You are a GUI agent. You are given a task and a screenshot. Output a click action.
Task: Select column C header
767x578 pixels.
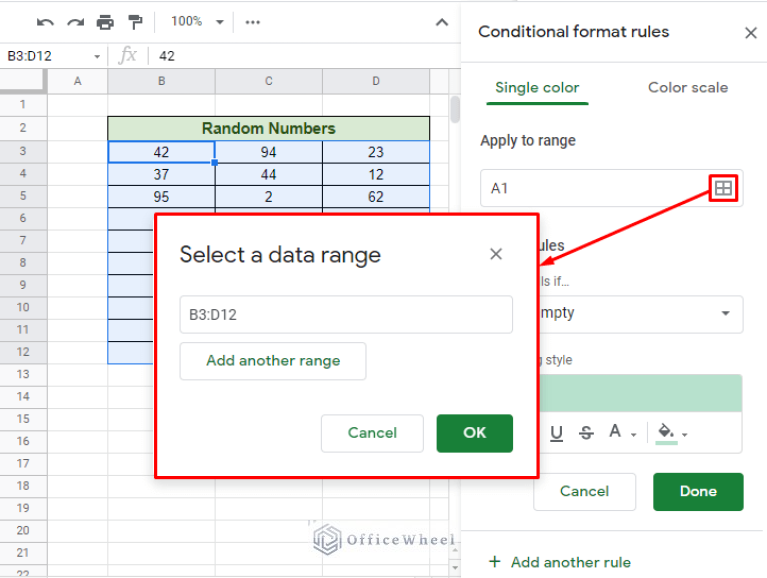[x=269, y=81]
